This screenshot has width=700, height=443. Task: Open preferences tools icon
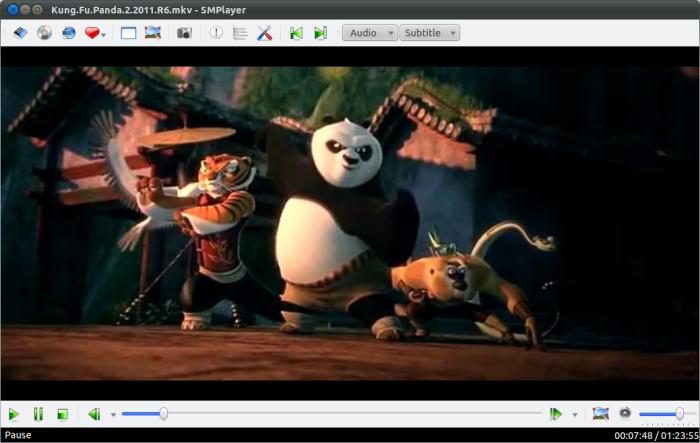(x=264, y=33)
